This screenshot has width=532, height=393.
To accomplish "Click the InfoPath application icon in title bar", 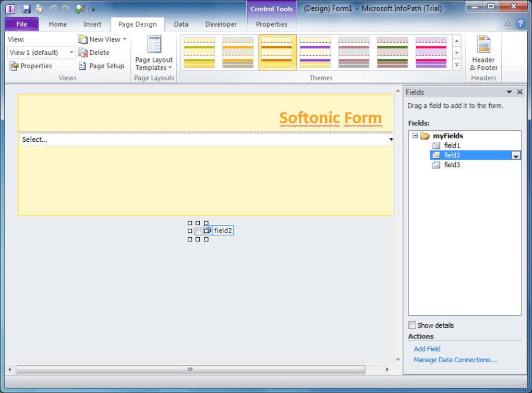I will [10, 9].
